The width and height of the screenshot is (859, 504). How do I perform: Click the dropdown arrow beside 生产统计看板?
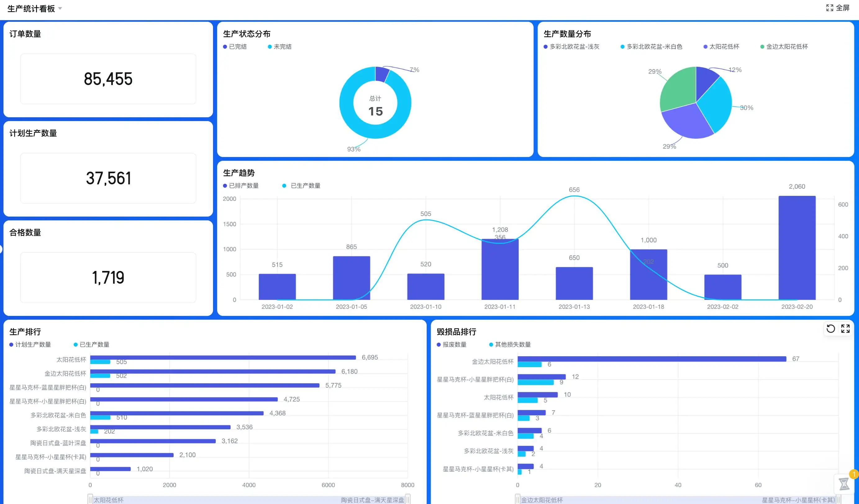[60, 8]
